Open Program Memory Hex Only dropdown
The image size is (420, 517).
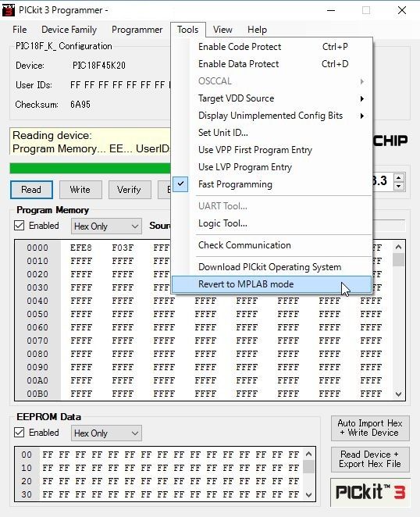tap(106, 226)
